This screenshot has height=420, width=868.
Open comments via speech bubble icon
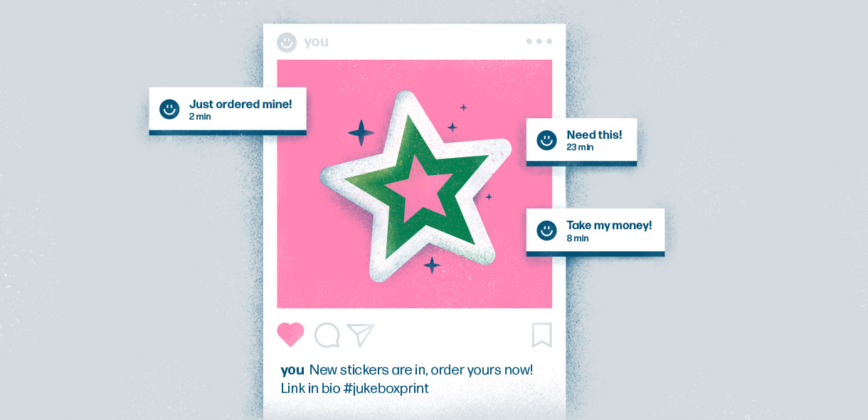pos(327,335)
